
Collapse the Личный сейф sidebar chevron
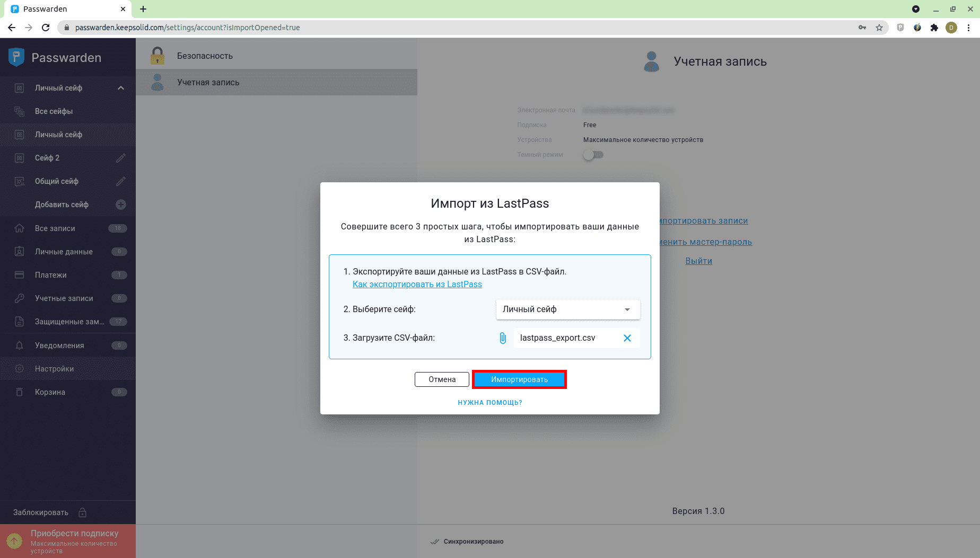(121, 88)
